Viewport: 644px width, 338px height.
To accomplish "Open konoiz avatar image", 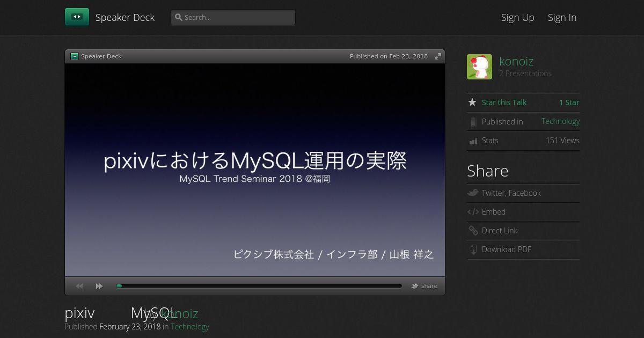I will [x=480, y=67].
